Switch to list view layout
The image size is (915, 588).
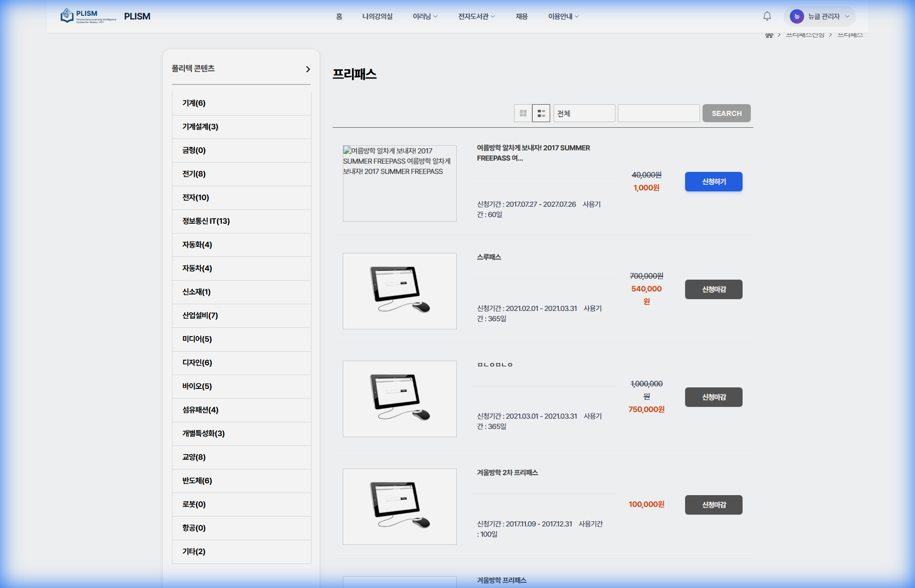pos(541,113)
